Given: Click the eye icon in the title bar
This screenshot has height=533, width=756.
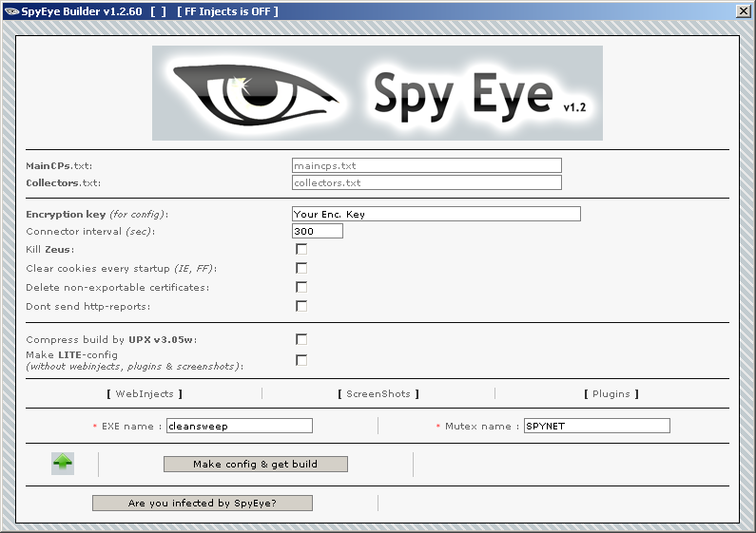Looking at the screenshot, I should coord(11,11).
